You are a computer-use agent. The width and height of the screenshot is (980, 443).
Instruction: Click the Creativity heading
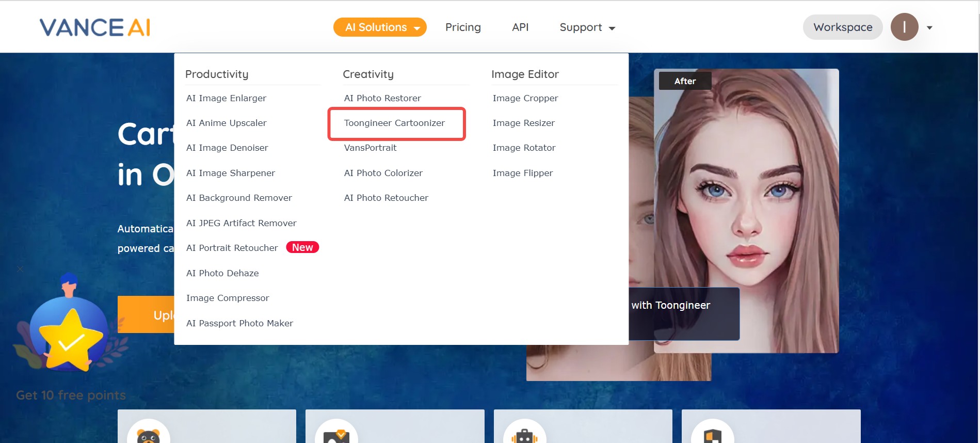point(368,74)
